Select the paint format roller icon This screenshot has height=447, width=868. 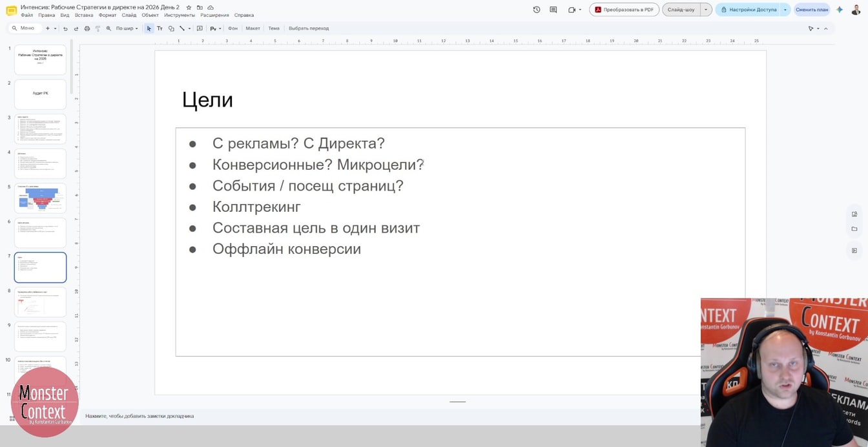click(98, 28)
